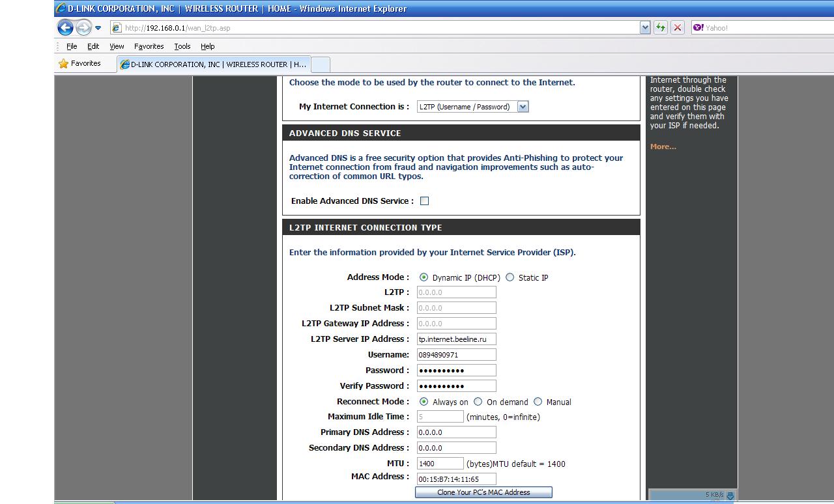Select Manual reconnect mode
The height and width of the screenshot is (504, 834).
pyautogui.click(x=538, y=402)
